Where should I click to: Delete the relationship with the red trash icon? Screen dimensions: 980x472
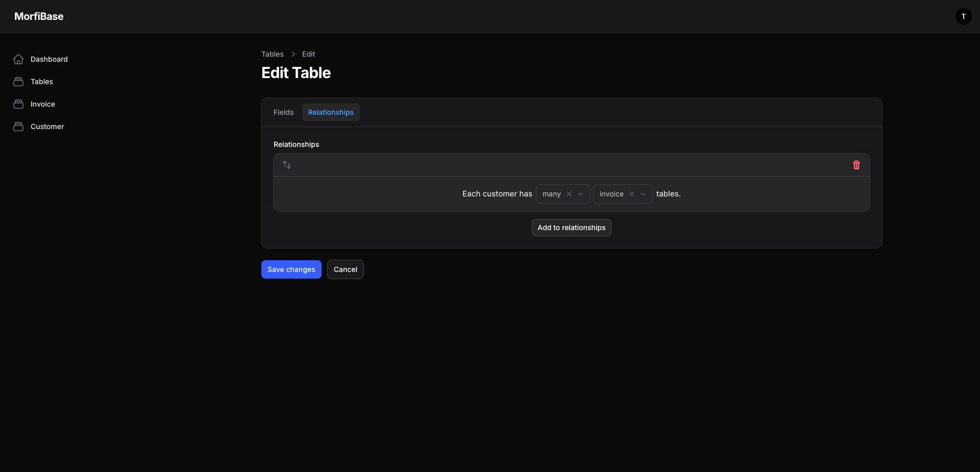[856, 165]
